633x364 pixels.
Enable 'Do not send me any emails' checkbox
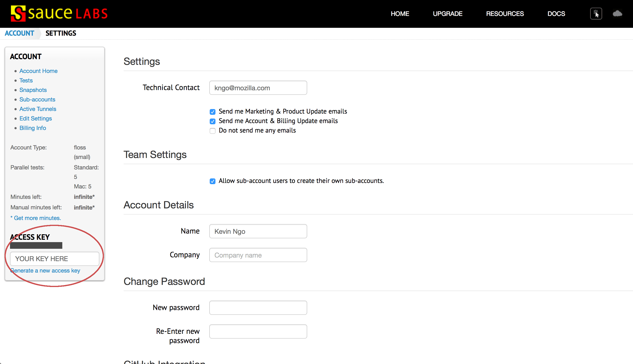[212, 130]
